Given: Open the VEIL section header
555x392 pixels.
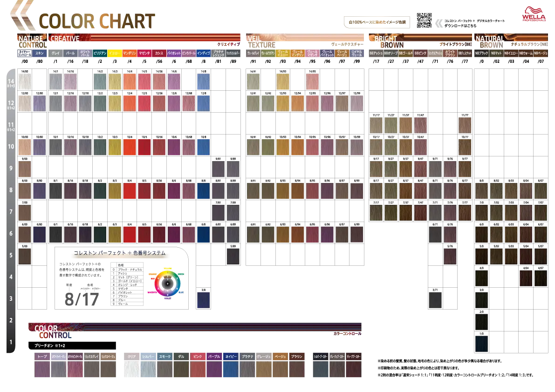Looking at the screenshot, I should coord(254,39).
